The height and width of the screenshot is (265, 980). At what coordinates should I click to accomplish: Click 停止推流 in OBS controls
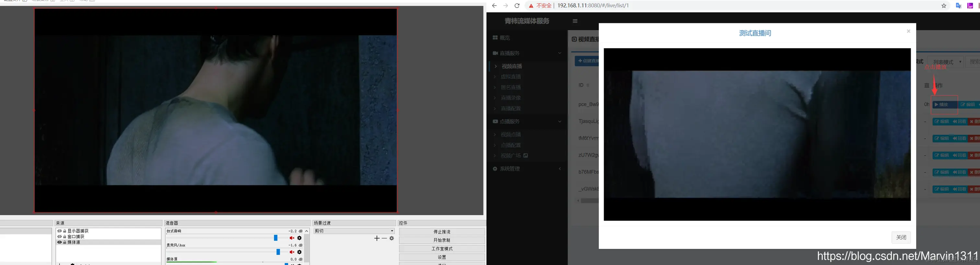point(442,232)
